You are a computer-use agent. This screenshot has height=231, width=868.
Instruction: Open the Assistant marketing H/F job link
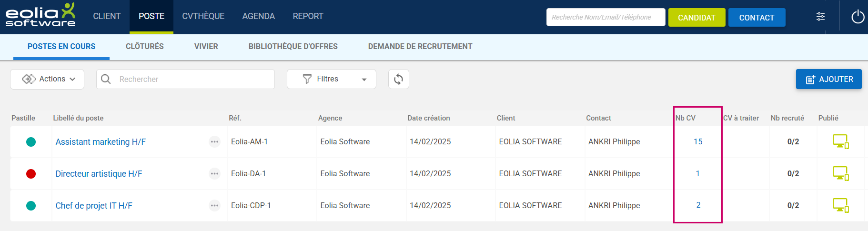coord(101,142)
